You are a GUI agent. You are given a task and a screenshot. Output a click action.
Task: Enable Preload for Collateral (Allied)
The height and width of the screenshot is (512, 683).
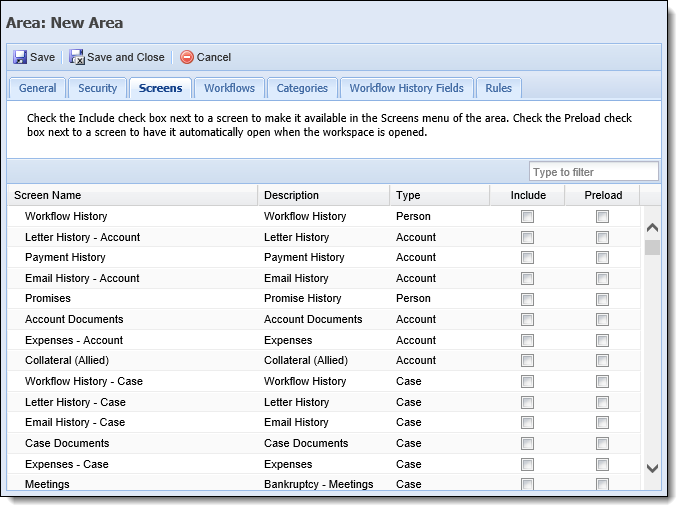(x=602, y=360)
